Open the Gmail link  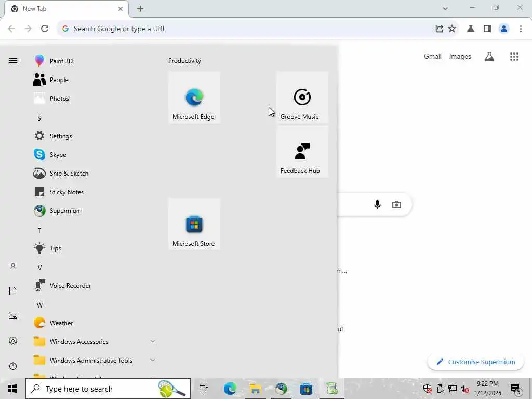433,56
